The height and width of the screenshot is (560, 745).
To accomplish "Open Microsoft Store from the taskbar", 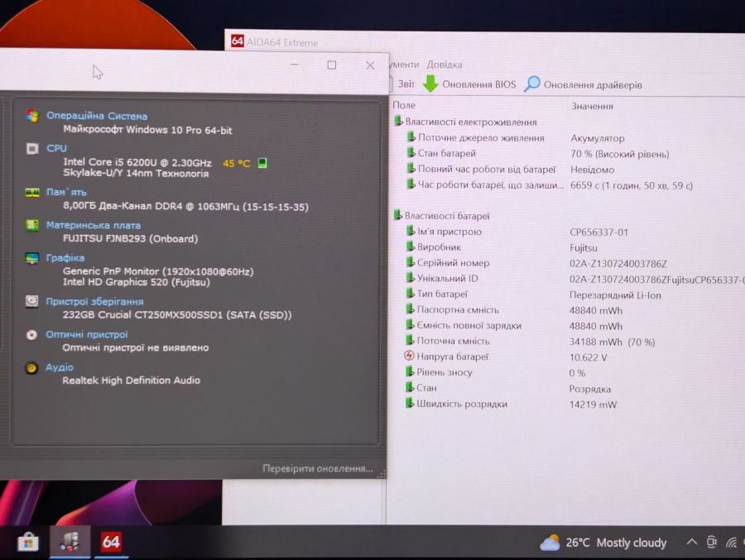I will (x=27, y=542).
